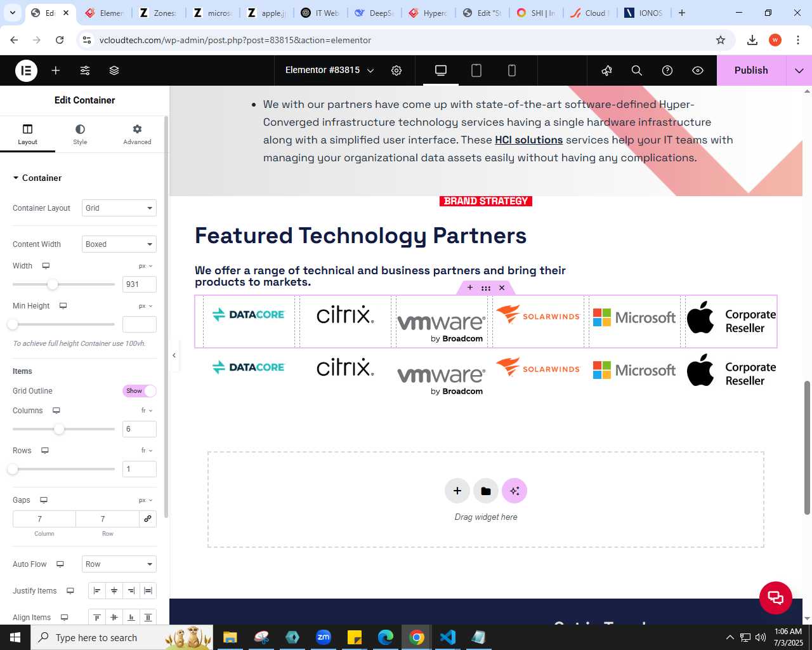
Task: Switch to Advanced tab
Action: pos(137,135)
